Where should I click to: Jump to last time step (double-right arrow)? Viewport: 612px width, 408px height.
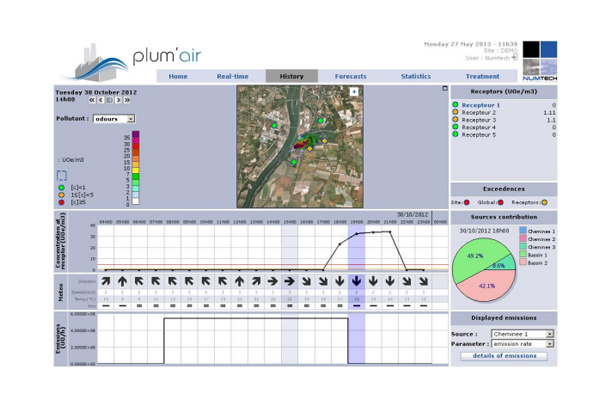pyautogui.click(x=127, y=100)
